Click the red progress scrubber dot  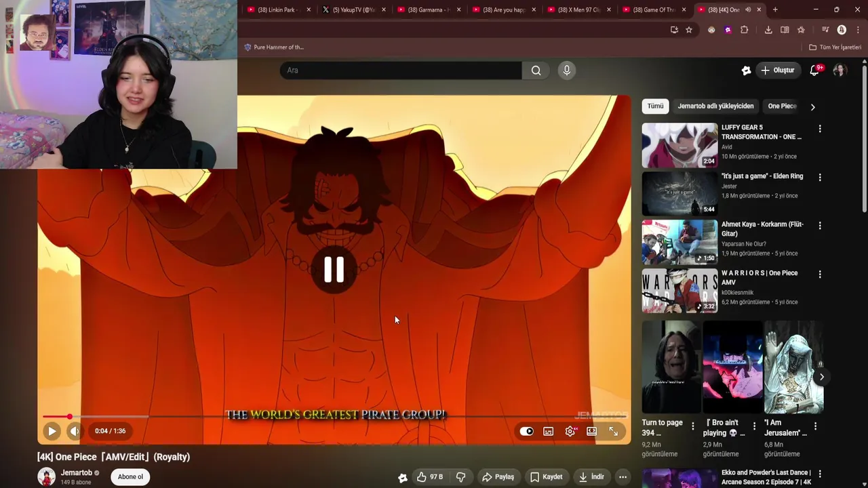pos(69,417)
